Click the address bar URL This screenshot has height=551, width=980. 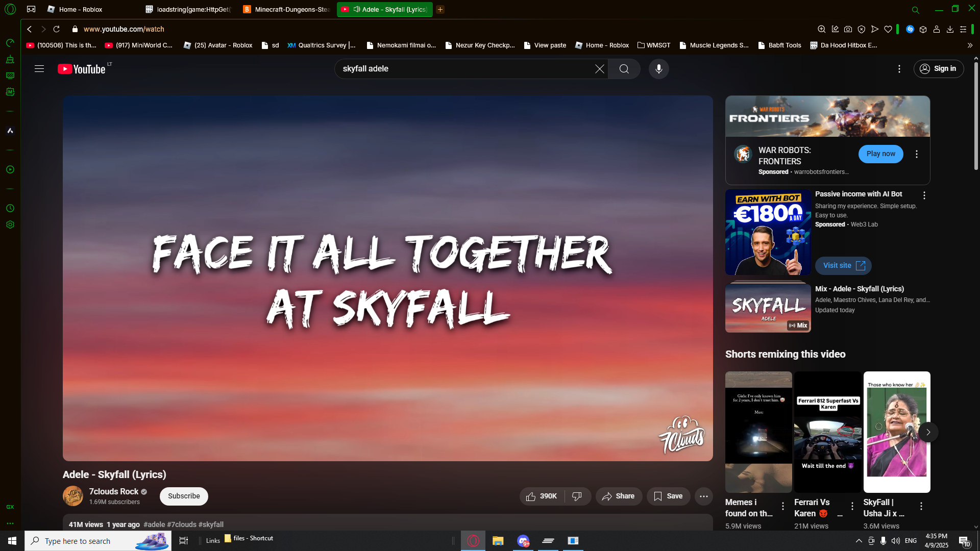pyautogui.click(x=124, y=29)
